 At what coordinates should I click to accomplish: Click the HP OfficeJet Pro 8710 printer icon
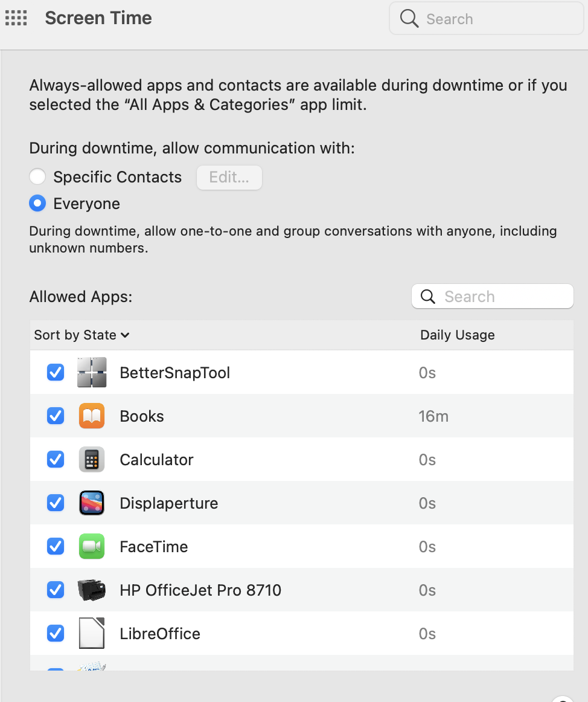tap(92, 590)
